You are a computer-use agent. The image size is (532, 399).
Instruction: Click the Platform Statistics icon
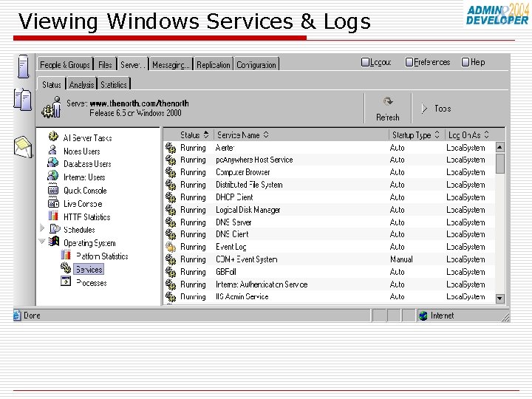[66, 255]
